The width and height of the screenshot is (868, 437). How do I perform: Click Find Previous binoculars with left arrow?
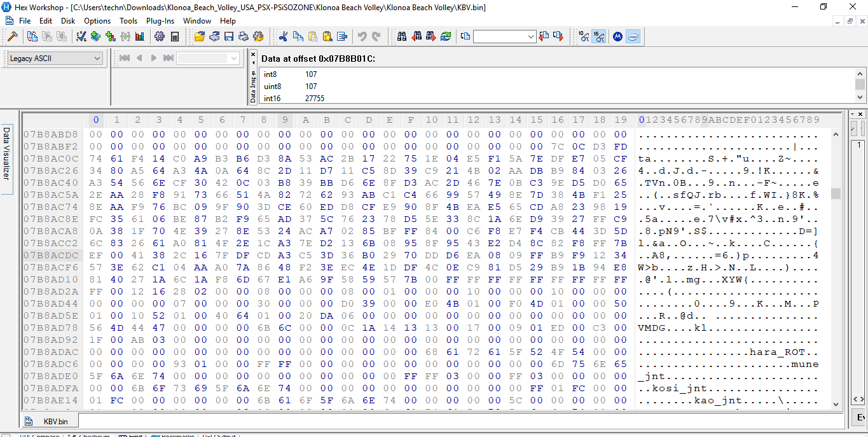point(417,36)
